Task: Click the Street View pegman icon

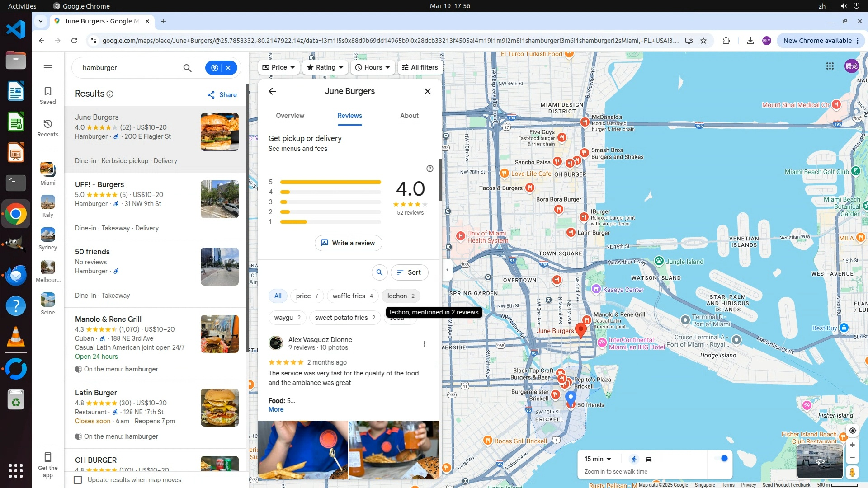Action: [x=852, y=473]
